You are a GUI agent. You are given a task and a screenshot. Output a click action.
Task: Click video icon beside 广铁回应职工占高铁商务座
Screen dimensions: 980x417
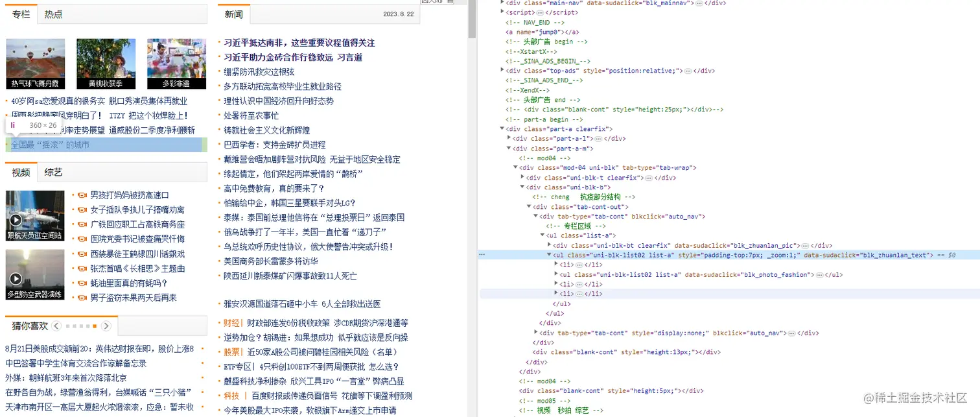pos(82,224)
